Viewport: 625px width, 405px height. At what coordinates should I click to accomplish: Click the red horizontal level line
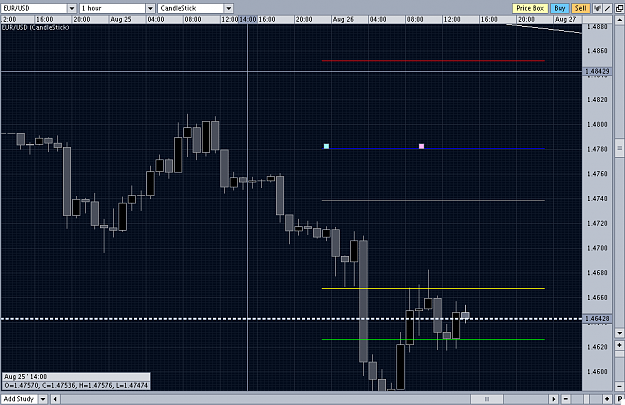pyautogui.click(x=433, y=61)
